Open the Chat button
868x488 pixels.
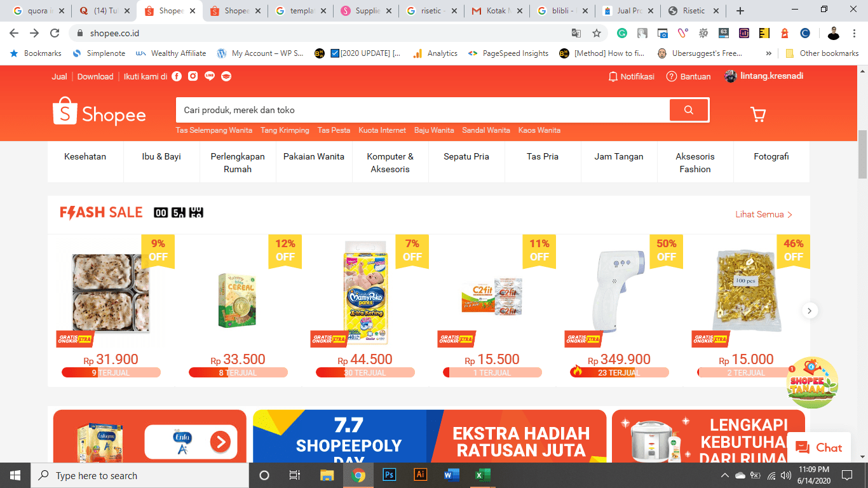[819, 447]
